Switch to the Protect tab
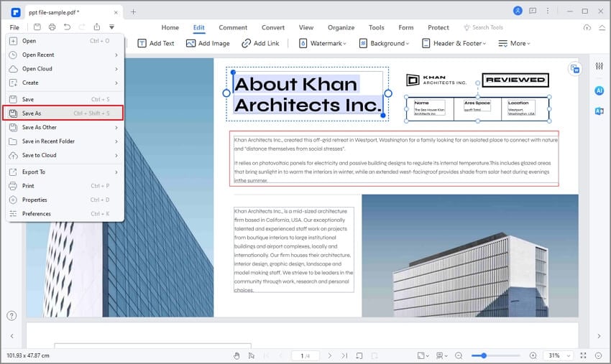The image size is (611, 364). point(438,27)
